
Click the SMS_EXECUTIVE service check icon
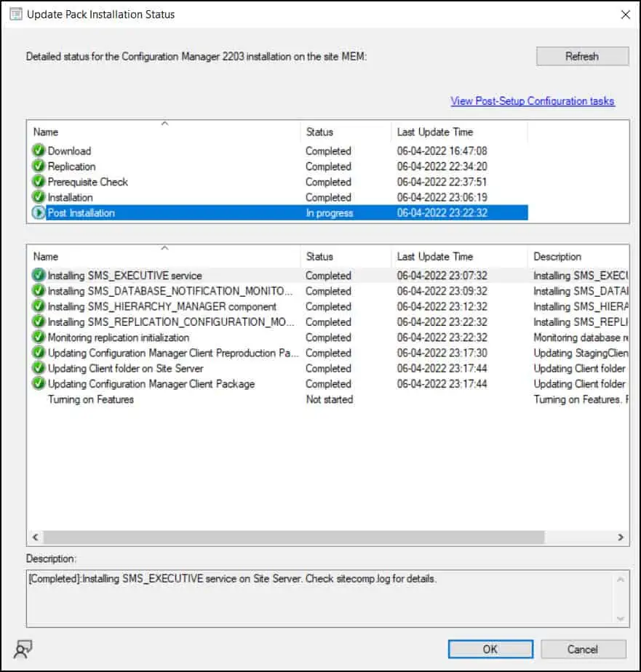(38, 275)
